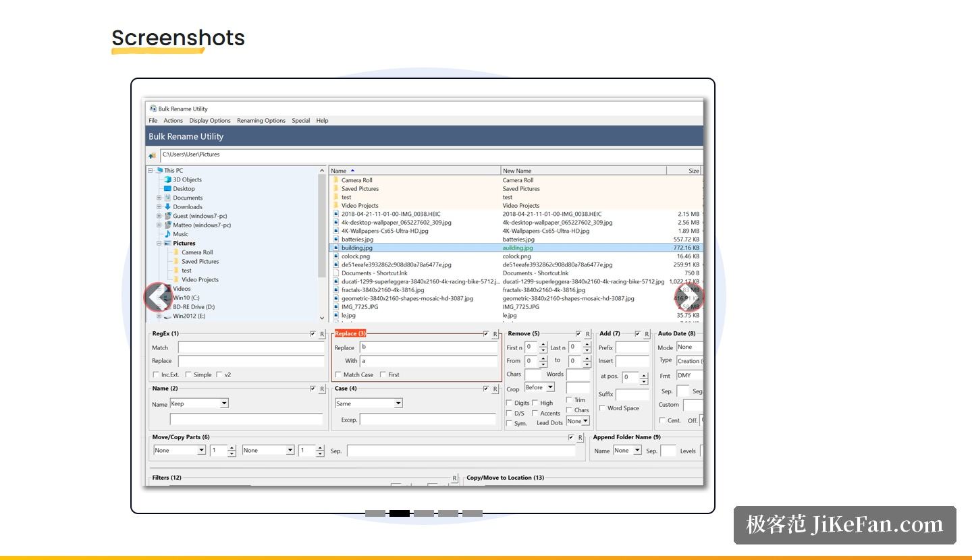Open the Display Options menu
This screenshot has width=972, height=560.
210,121
